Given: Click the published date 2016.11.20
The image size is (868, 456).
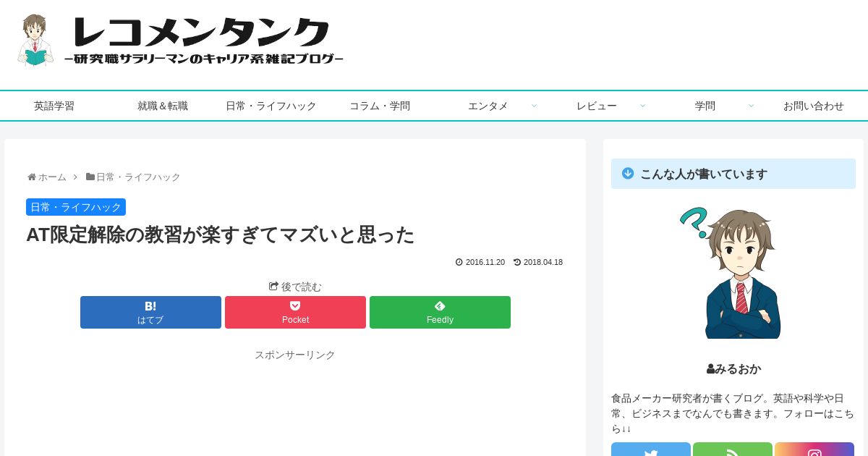Looking at the screenshot, I should coord(485,262).
